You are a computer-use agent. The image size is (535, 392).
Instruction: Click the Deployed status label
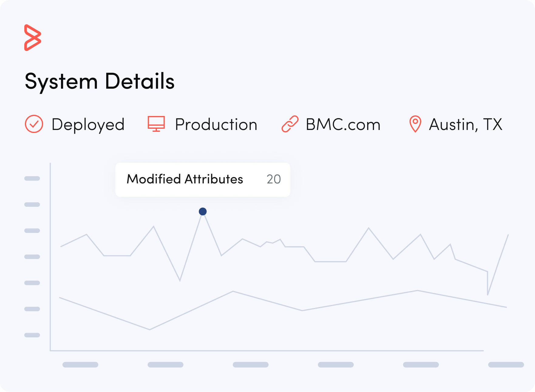point(88,124)
